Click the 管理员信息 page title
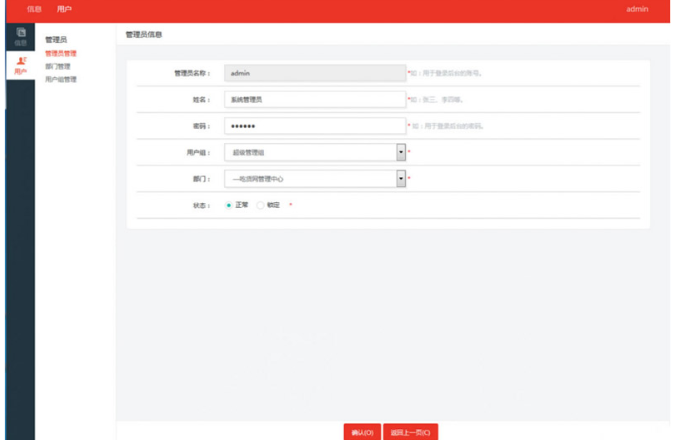694x440 pixels. 144,34
